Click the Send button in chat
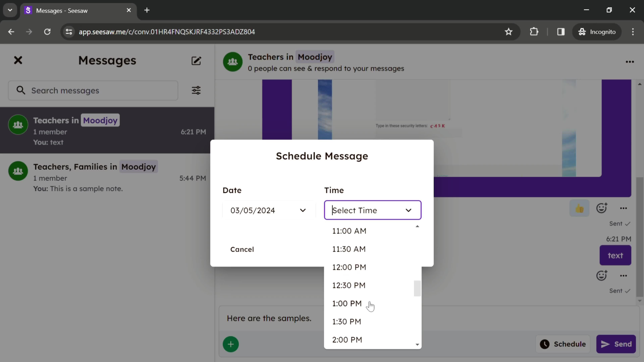Image resolution: width=644 pixels, height=362 pixels. coord(618,344)
